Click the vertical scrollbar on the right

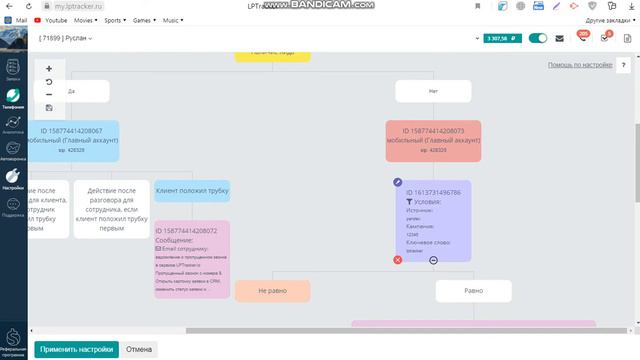(637, 163)
